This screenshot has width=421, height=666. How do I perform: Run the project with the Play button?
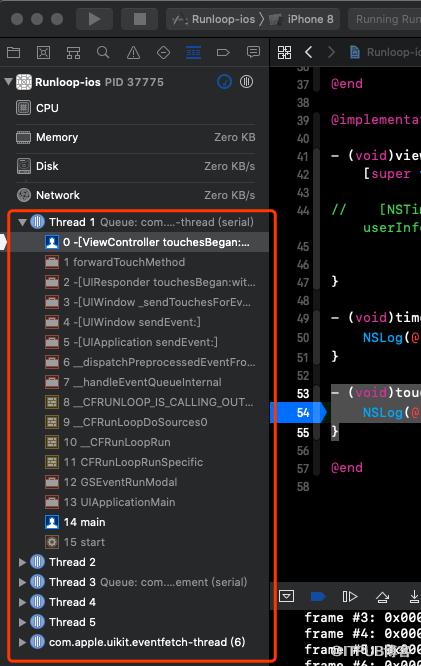94,19
